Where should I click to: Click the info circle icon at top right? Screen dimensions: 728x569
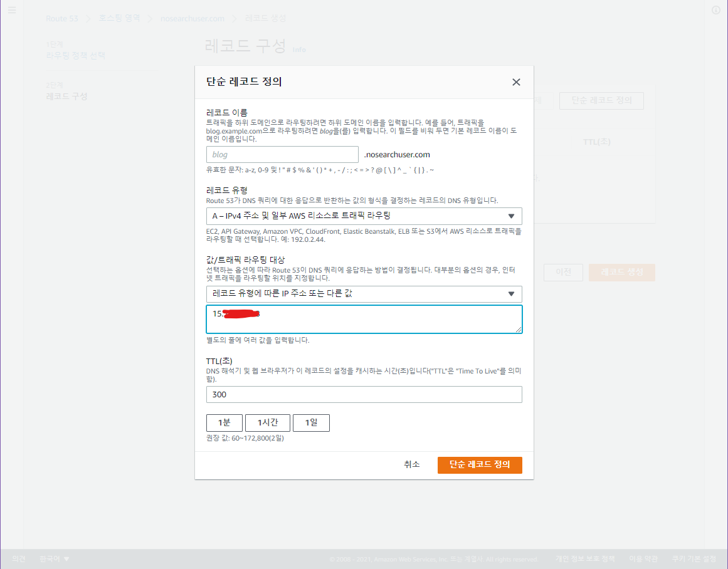(x=716, y=10)
